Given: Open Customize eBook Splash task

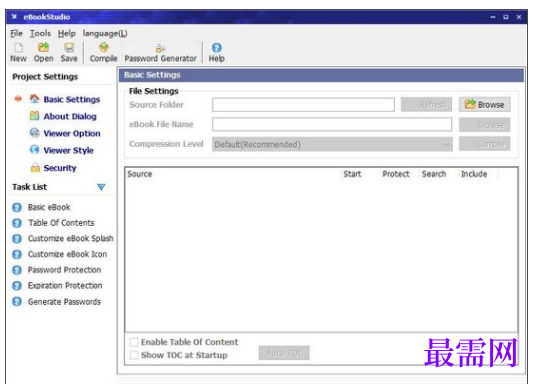Looking at the screenshot, I should (71, 238).
